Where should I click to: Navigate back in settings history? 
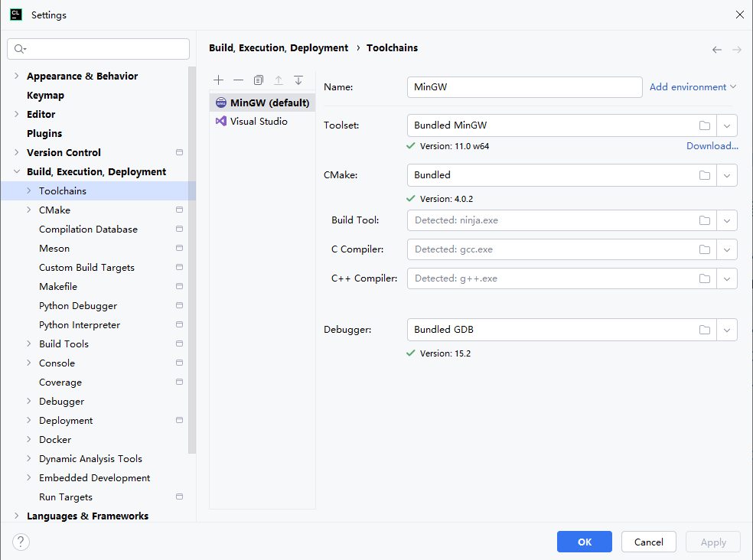click(717, 50)
